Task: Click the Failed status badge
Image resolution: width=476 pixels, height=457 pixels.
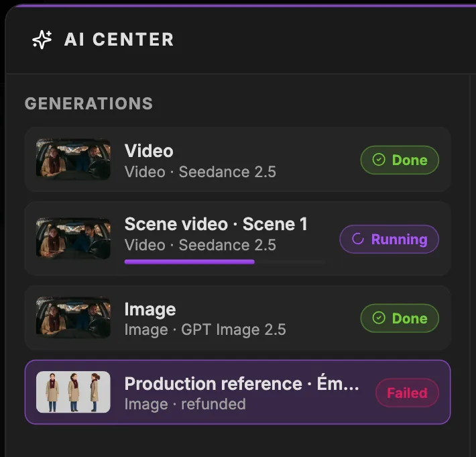Action: (x=407, y=393)
